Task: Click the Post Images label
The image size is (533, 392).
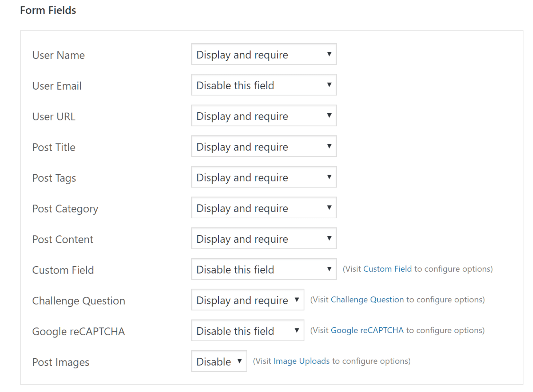Action: click(x=61, y=362)
